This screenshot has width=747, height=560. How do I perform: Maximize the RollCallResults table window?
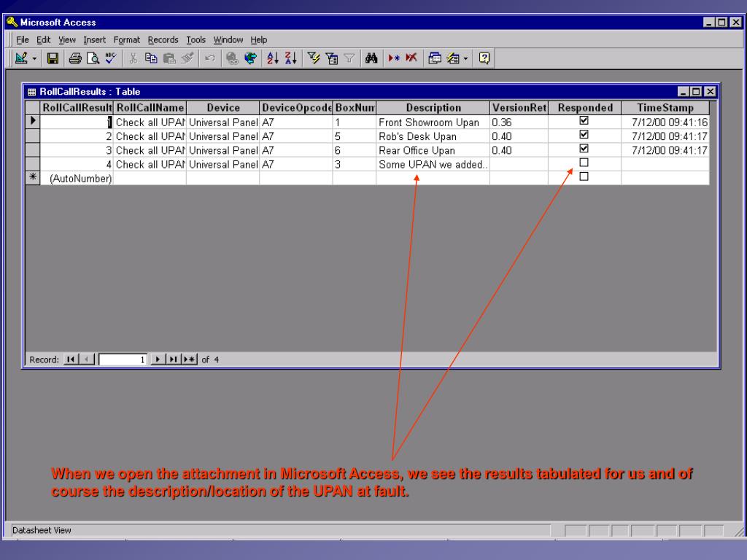(696, 91)
